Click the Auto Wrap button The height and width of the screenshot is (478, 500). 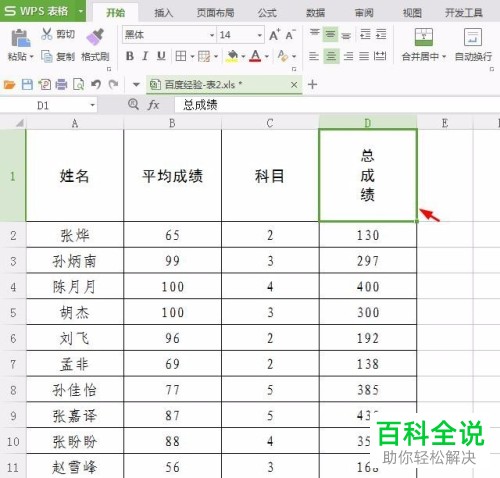(x=473, y=45)
